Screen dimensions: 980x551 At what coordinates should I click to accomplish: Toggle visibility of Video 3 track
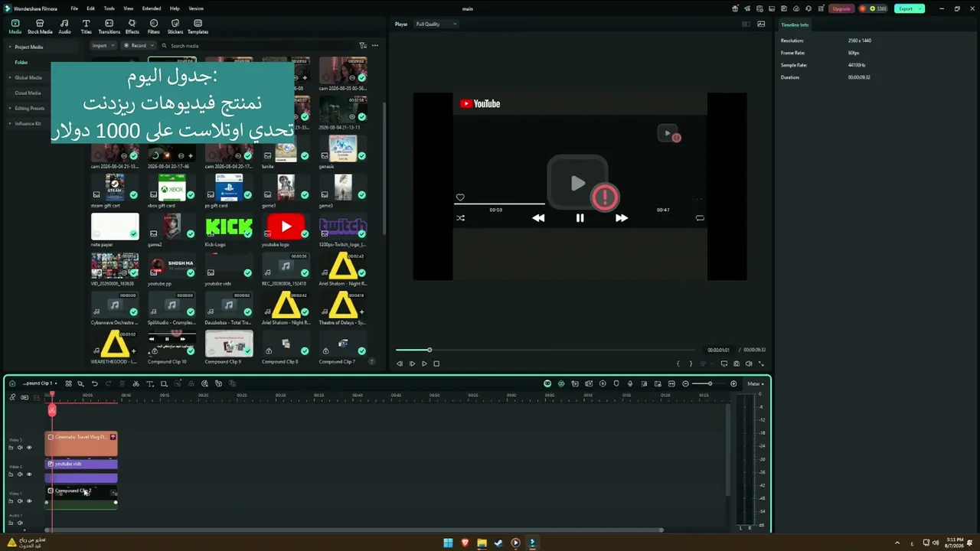[29, 447]
